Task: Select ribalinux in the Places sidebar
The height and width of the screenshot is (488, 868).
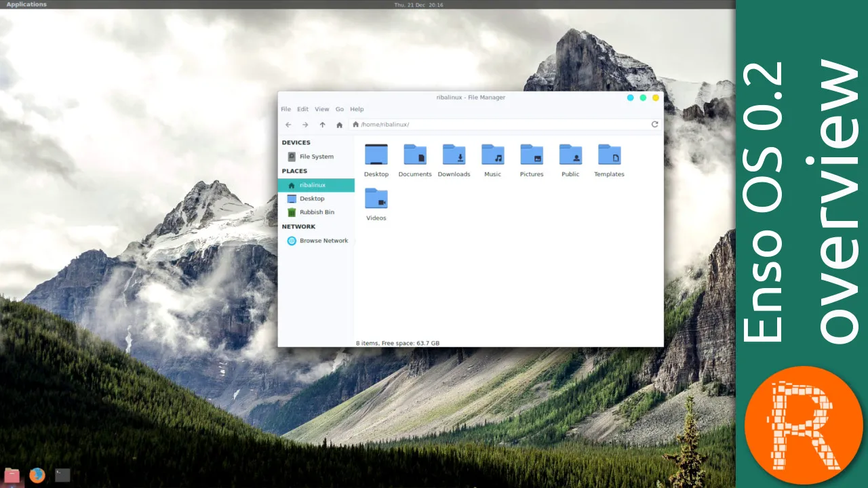Action: pyautogui.click(x=316, y=185)
